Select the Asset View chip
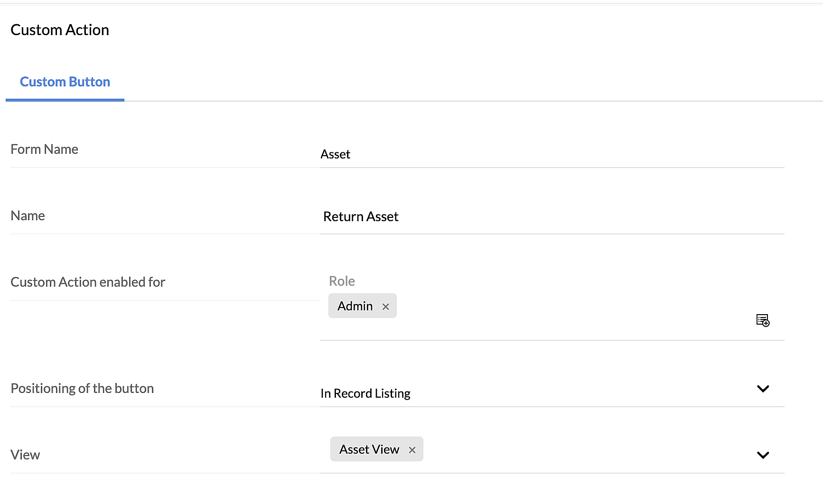823x504 pixels. 369,449
